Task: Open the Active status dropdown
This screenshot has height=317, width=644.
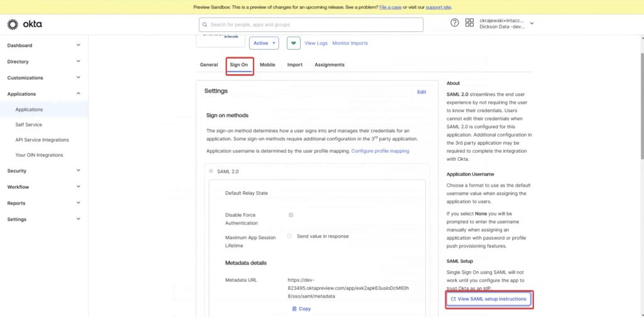Action: coord(264,43)
